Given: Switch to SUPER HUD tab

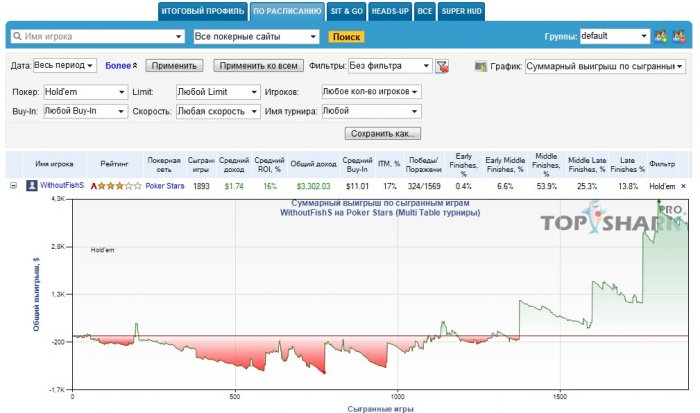Looking at the screenshot, I should click(x=462, y=11).
